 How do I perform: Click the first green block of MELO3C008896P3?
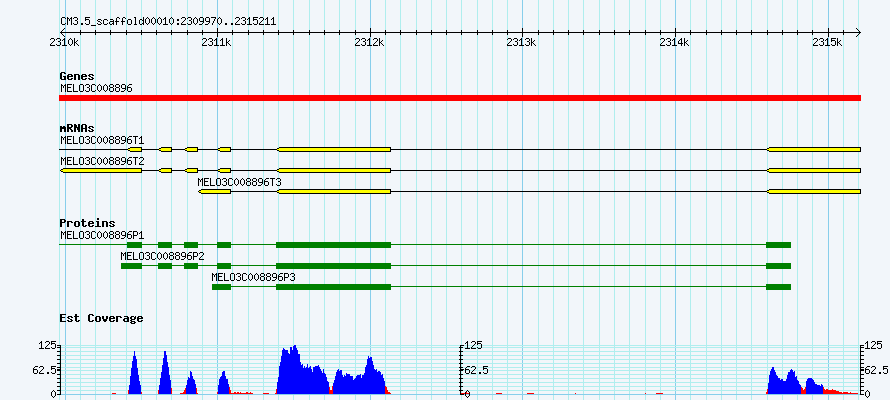point(221,287)
